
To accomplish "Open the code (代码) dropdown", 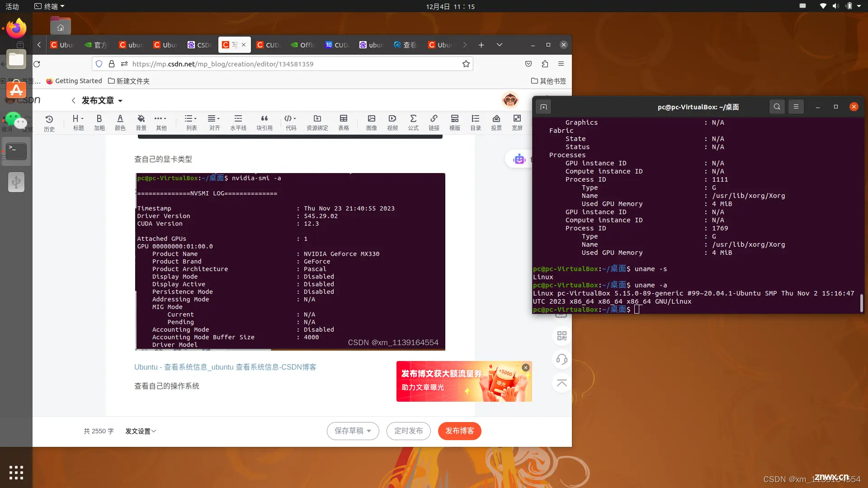I will tap(291, 123).
